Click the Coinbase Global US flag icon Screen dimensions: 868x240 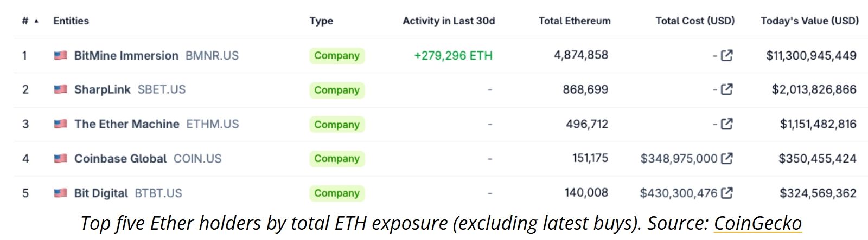[61, 158]
